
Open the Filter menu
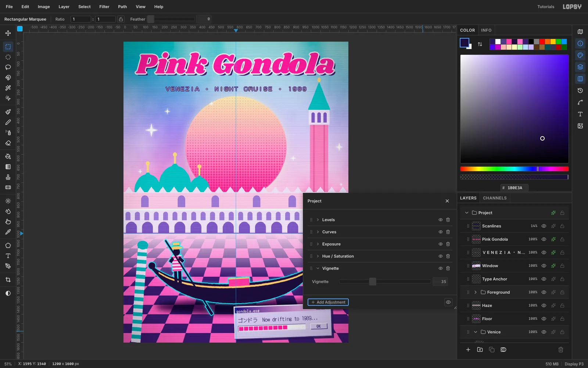(x=104, y=7)
